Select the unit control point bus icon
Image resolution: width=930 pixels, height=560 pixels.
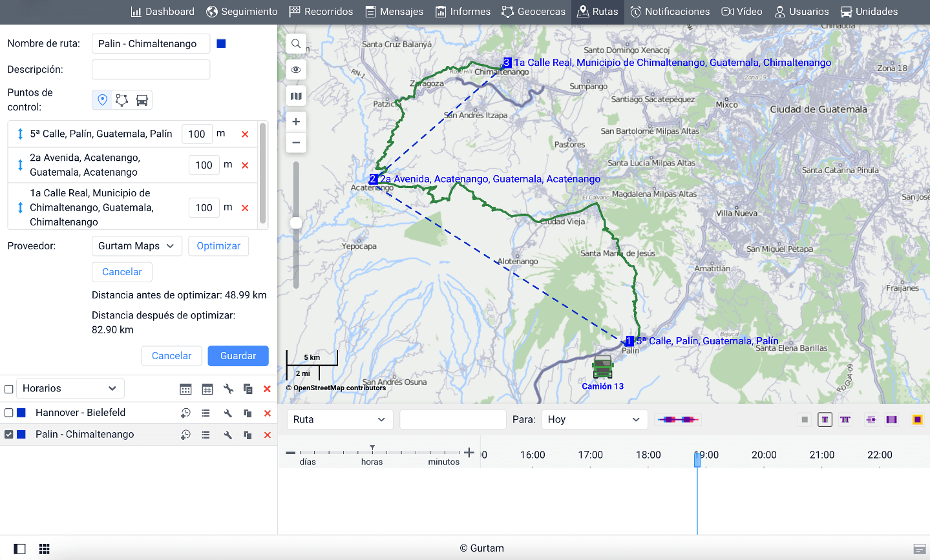coord(142,100)
